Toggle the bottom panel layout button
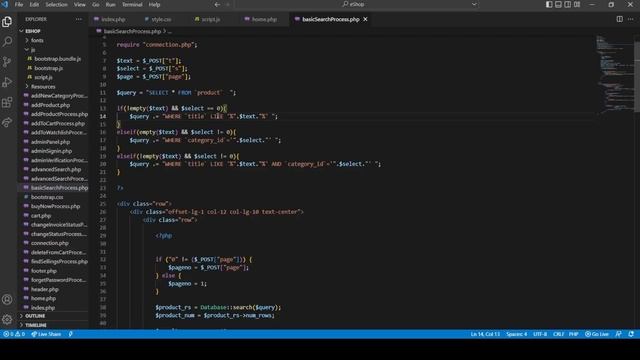 [x=558, y=4]
